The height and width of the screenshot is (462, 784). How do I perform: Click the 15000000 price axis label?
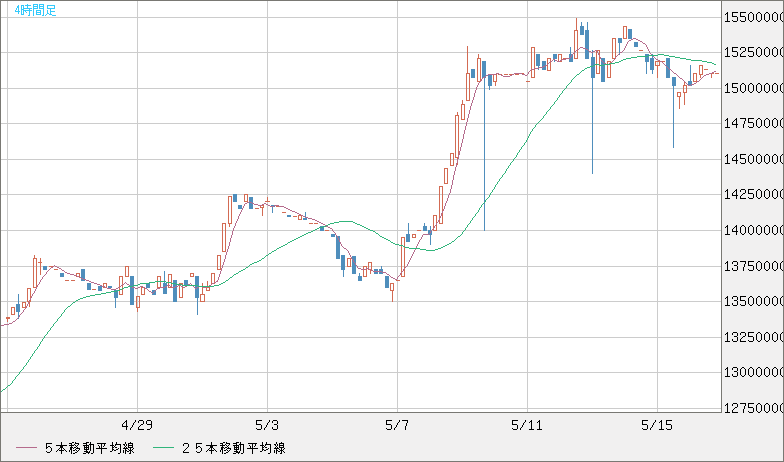tap(754, 88)
